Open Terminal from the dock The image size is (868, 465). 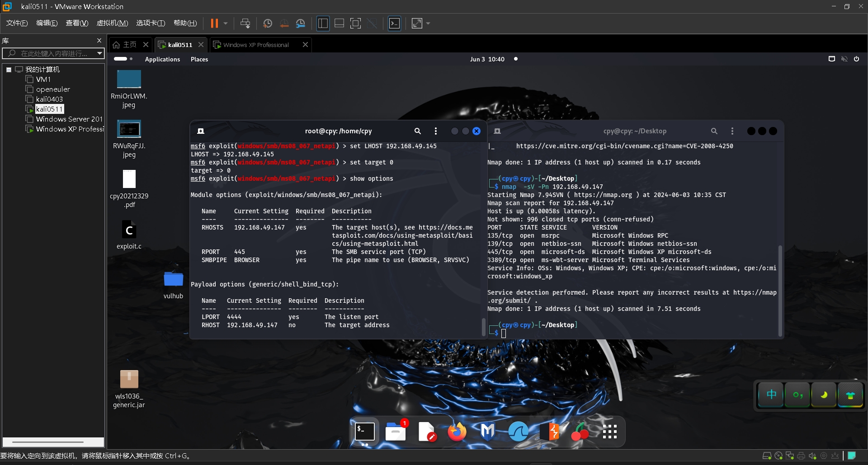pos(364,432)
